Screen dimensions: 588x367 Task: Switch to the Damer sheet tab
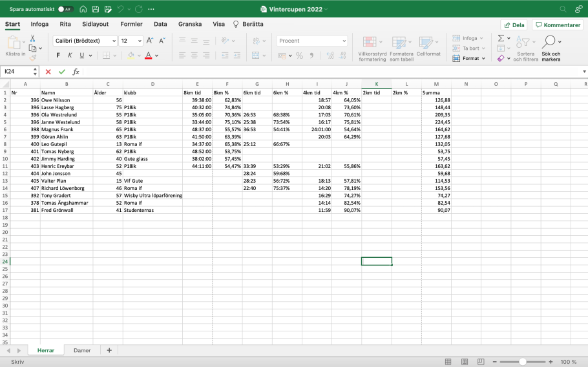click(82, 350)
